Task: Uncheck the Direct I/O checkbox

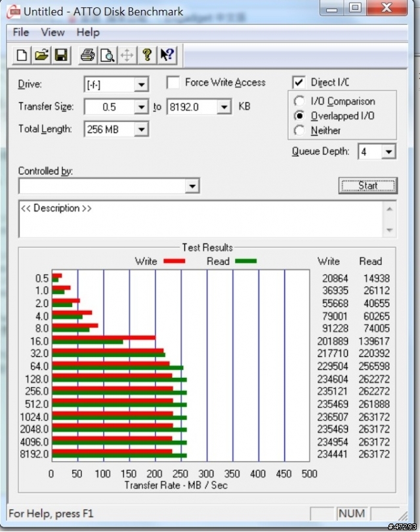Action: [x=299, y=82]
